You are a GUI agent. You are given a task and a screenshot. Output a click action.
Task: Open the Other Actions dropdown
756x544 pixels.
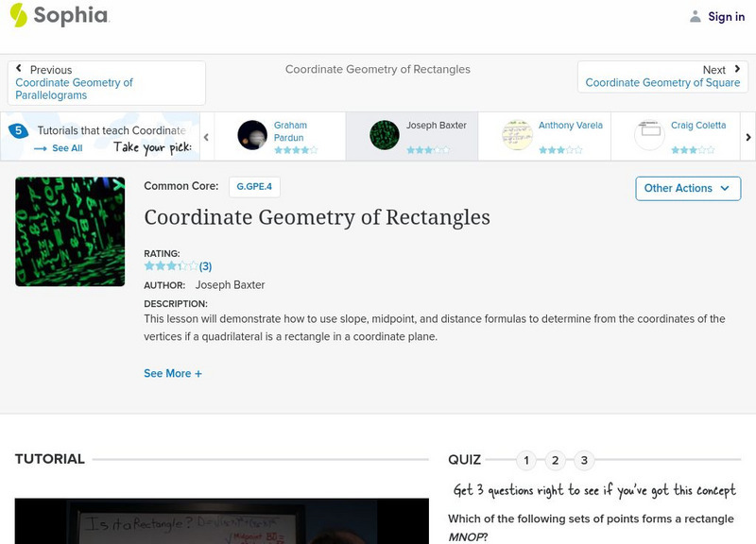coord(687,188)
